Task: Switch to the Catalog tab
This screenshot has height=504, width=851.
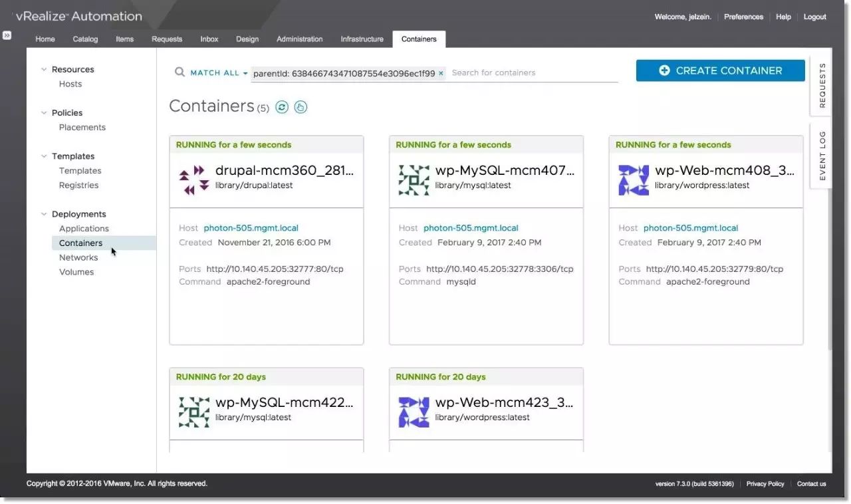Action: click(85, 39)
